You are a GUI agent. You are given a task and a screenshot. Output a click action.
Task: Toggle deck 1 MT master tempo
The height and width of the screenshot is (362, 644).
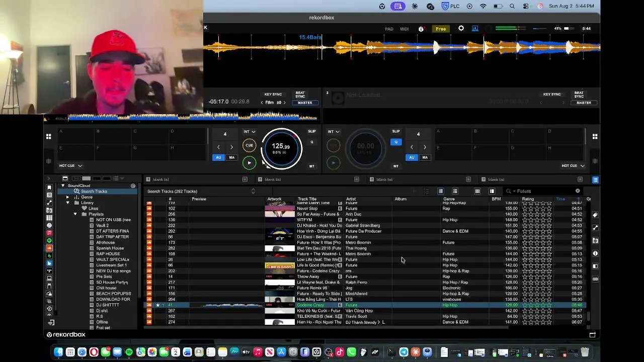(x=312, y=166)
